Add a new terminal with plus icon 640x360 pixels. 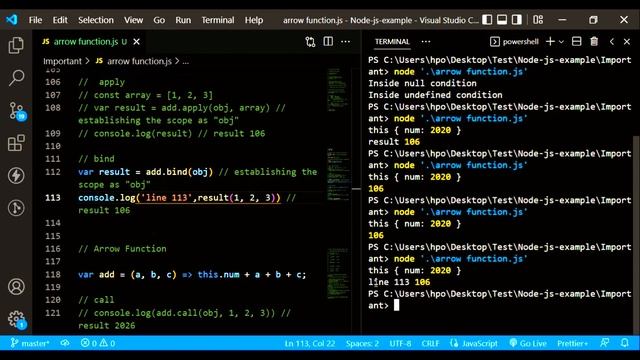550,42
